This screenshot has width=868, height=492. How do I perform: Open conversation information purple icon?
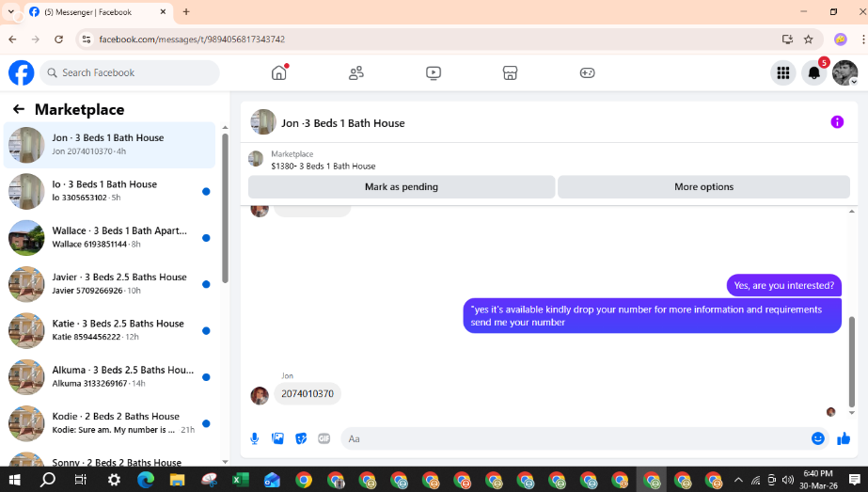(x=837, y=122)
